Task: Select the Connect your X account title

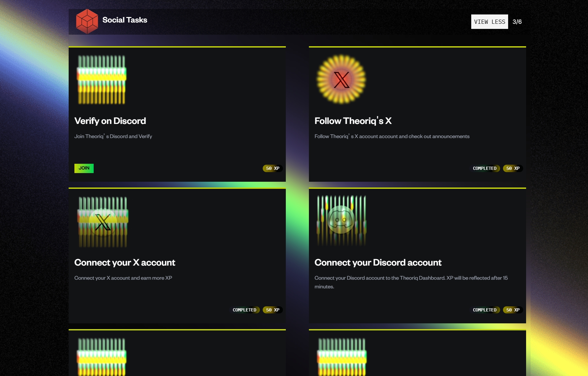Action: coord(125,262)
